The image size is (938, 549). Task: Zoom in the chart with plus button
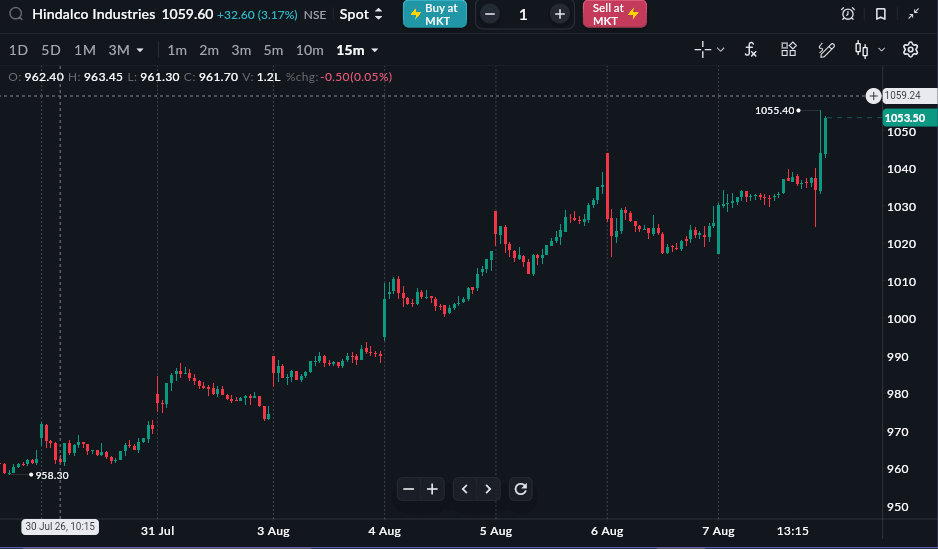coord(433,489)
